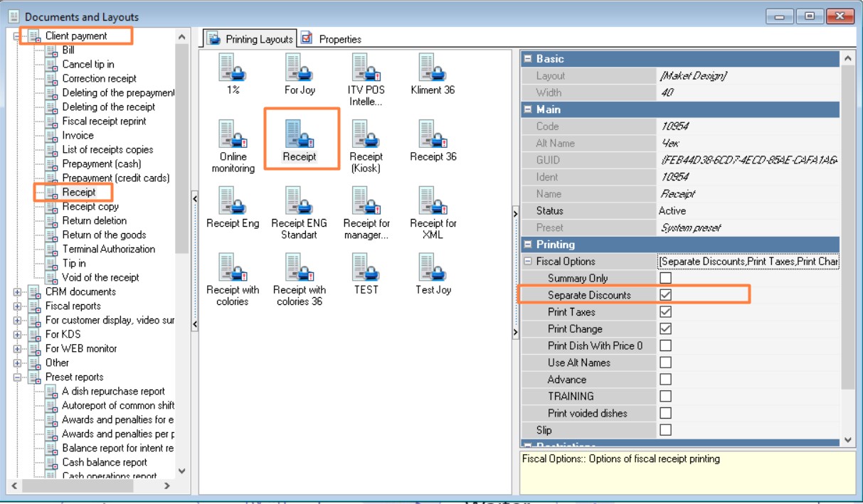Switch to the Properties tab
This screenshot has width=863, height=504.
coord(332,39)
